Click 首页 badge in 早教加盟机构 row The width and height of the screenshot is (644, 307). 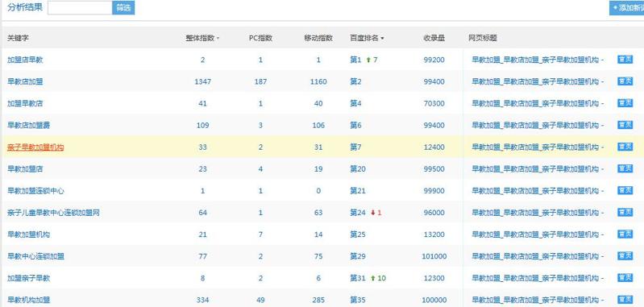pos(625,234)
